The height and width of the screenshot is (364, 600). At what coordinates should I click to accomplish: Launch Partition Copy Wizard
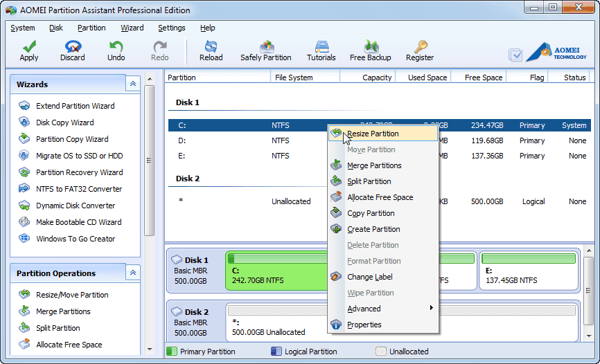coord(64,139)
